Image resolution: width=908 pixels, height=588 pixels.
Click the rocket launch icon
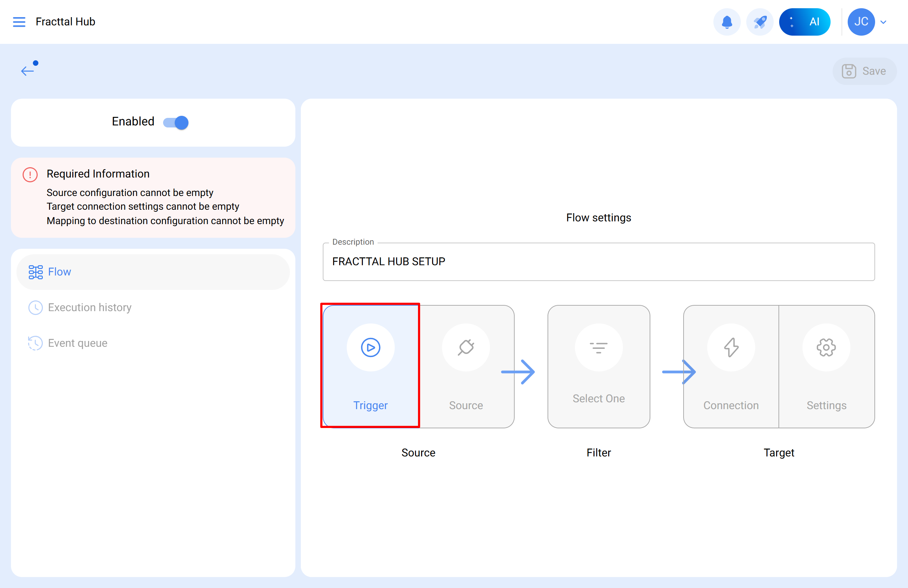pos(760,22)
